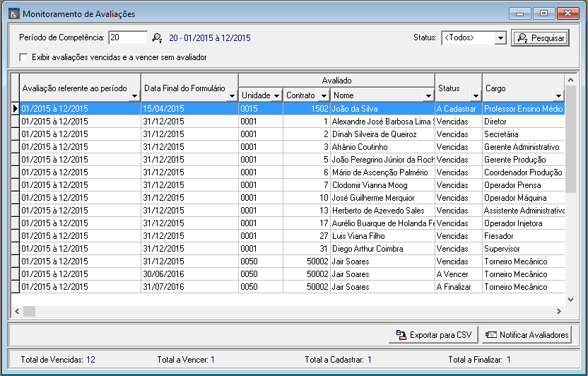Open the Cargo column filter arrow
The width and height of the screenshot is (588, 376).
point(558,95)
